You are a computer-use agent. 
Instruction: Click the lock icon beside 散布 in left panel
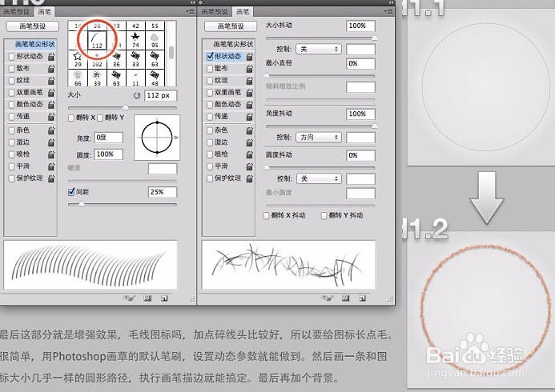(51, 69)
